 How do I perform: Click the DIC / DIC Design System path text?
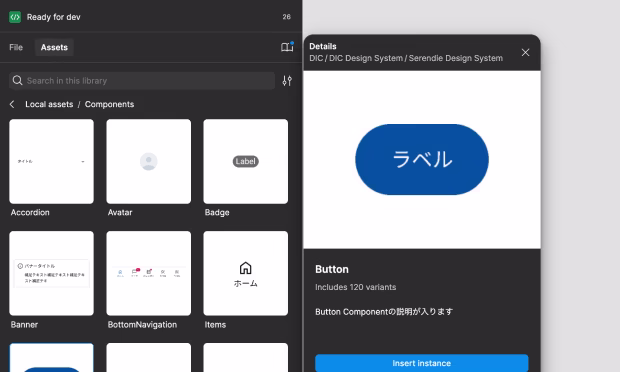tap(406, 58)
